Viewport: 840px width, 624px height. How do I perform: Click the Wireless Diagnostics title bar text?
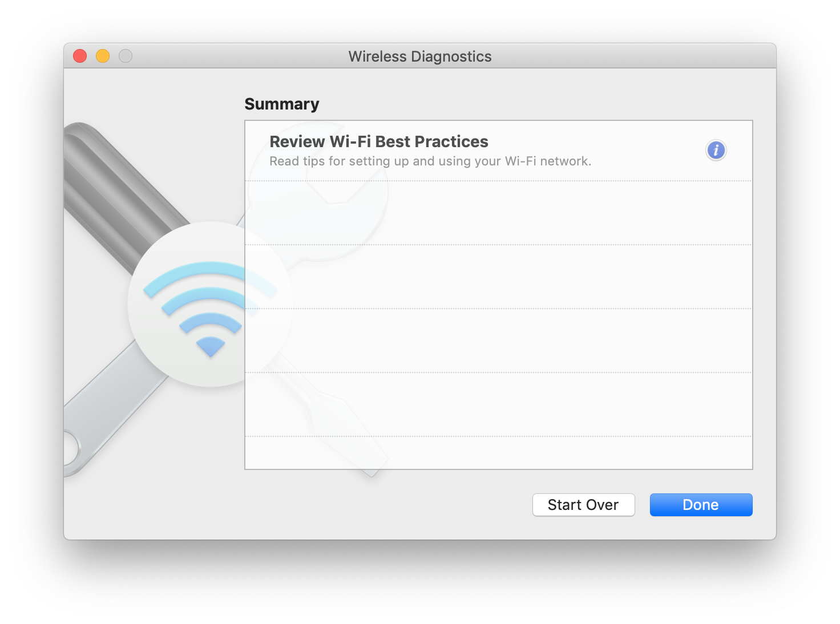pos(420,56)
